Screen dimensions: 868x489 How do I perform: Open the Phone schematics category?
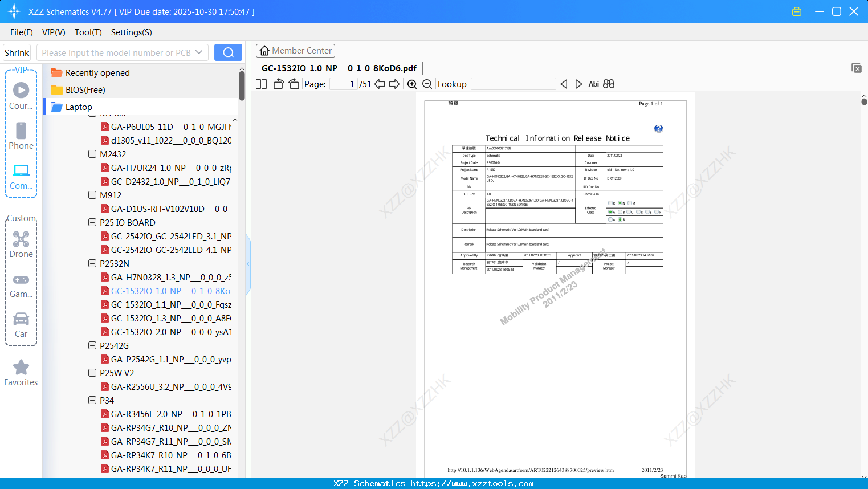click(21, 136)
